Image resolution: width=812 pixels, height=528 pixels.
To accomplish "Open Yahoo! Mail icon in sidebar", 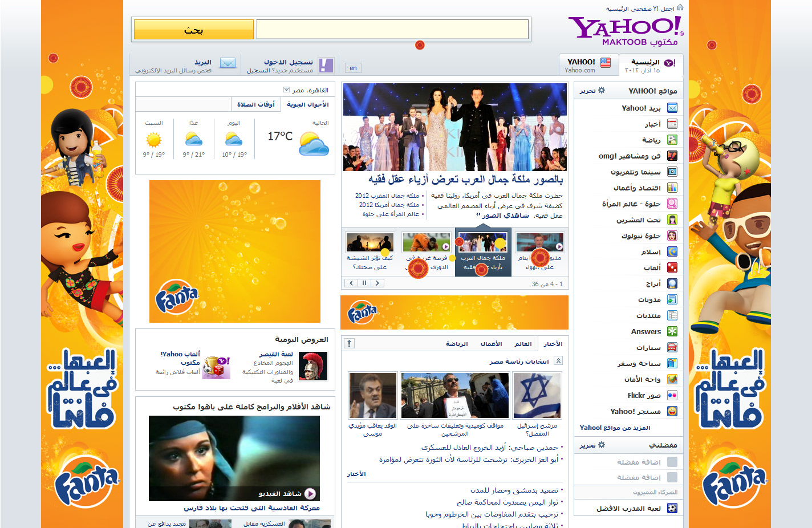I will coord(672,108).
